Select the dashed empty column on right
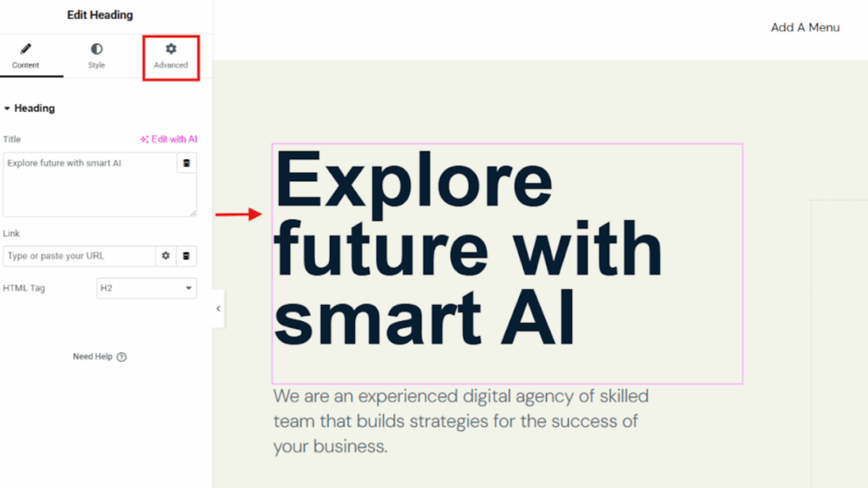The width and height of the screenshot is (868, 488). (839, 339)
